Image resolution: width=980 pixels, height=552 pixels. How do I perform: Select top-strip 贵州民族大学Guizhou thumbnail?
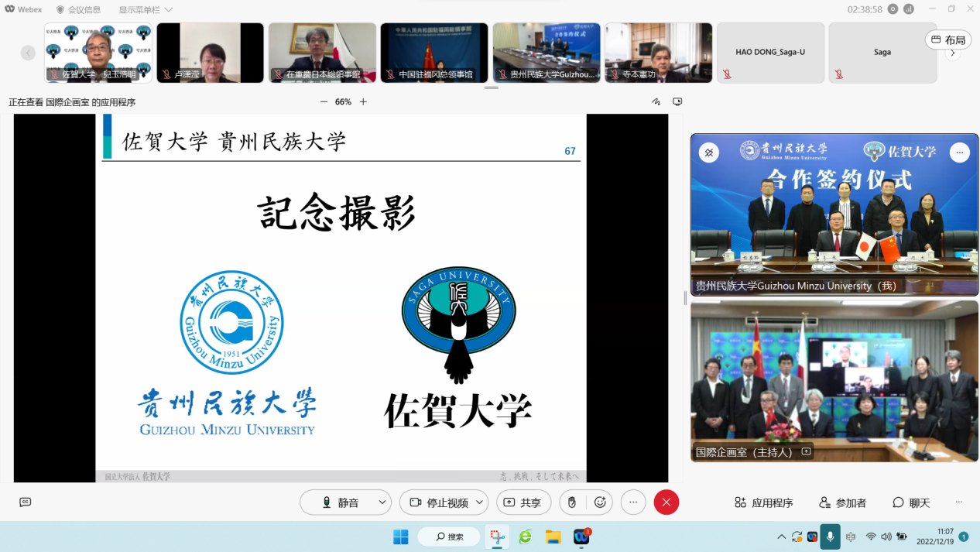547,53
